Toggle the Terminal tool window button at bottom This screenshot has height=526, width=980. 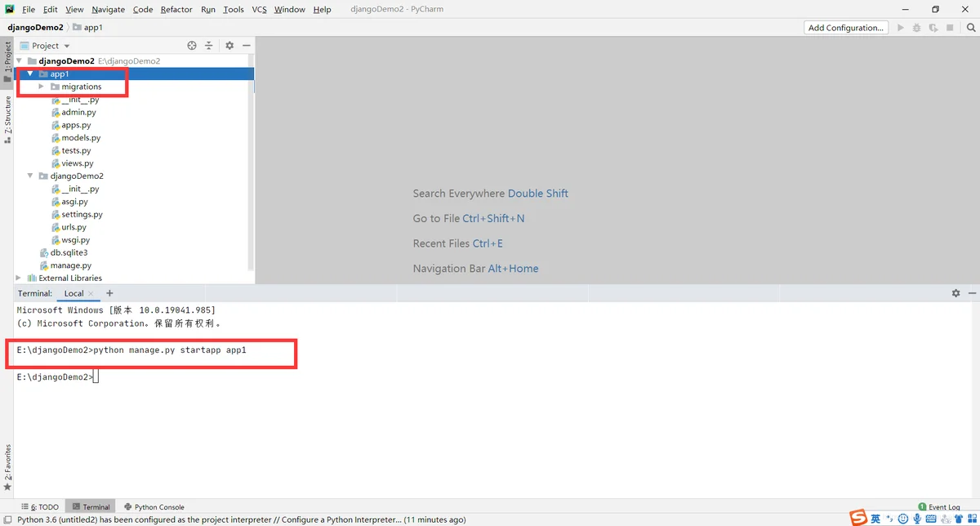[91, 507]
